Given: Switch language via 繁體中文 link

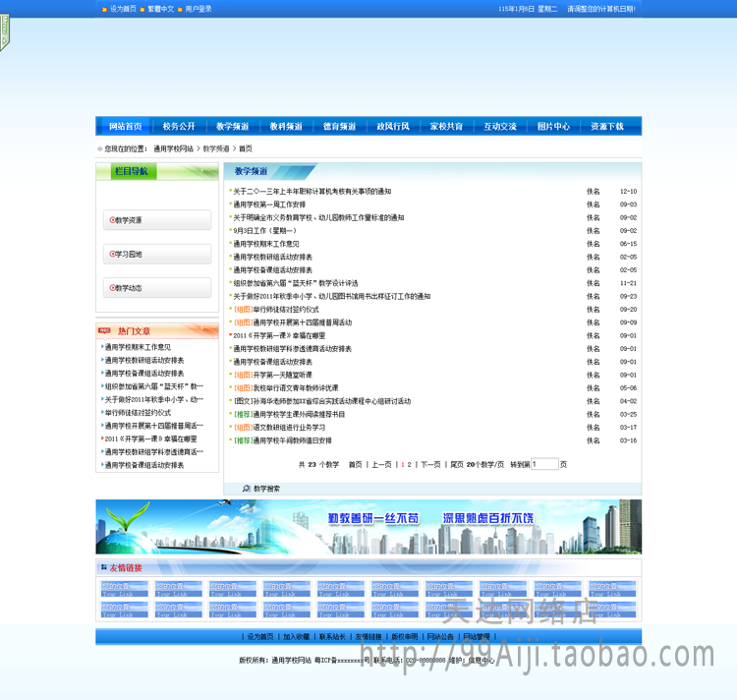Looking at the screenshot, I should pos(161,9).
